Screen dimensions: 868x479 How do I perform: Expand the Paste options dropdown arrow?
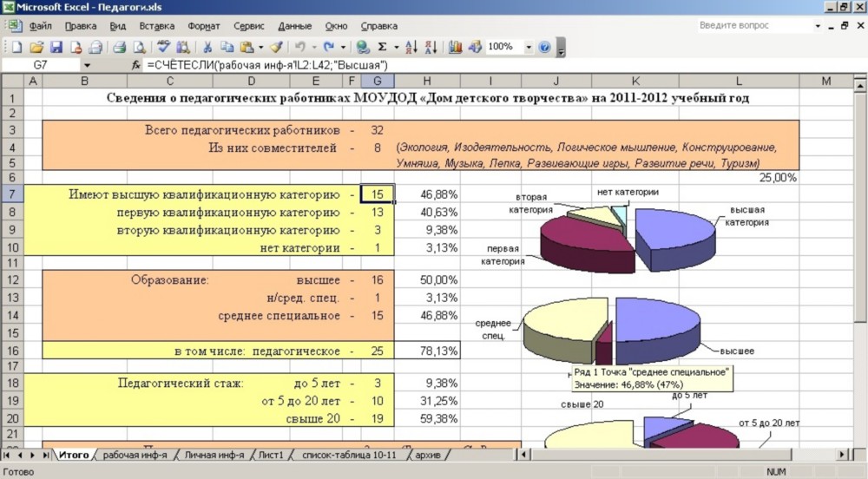click(x=260, y=47)
